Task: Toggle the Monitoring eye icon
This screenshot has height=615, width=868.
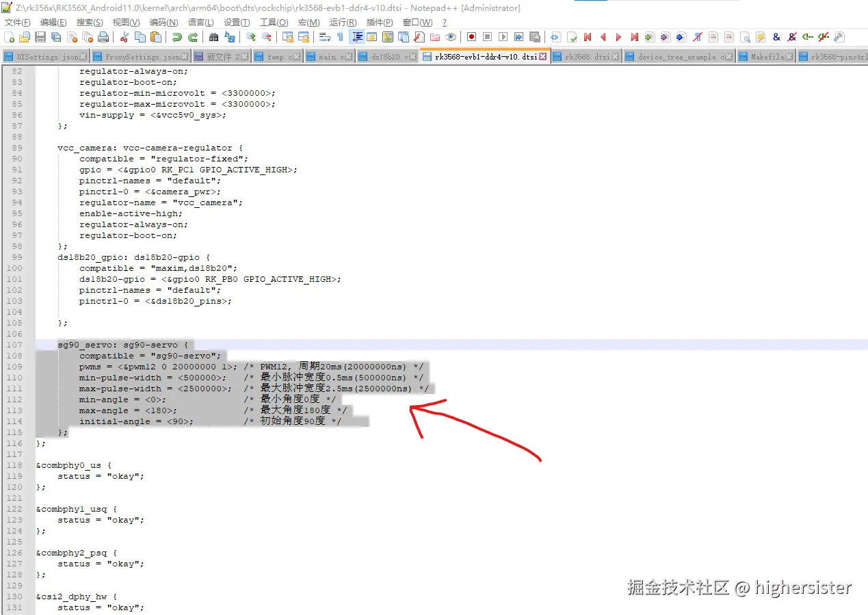Action: [x=451, y=37]
